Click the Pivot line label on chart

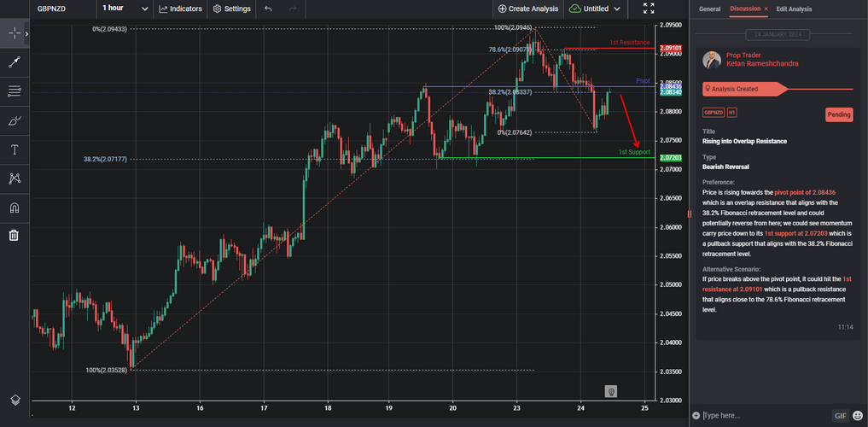point(643,81)
